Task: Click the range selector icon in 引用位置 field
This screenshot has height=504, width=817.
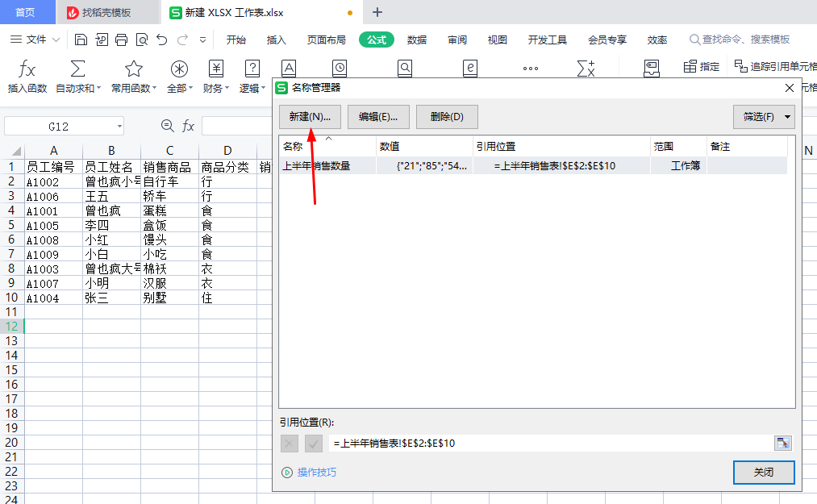Action: (782, 443)
